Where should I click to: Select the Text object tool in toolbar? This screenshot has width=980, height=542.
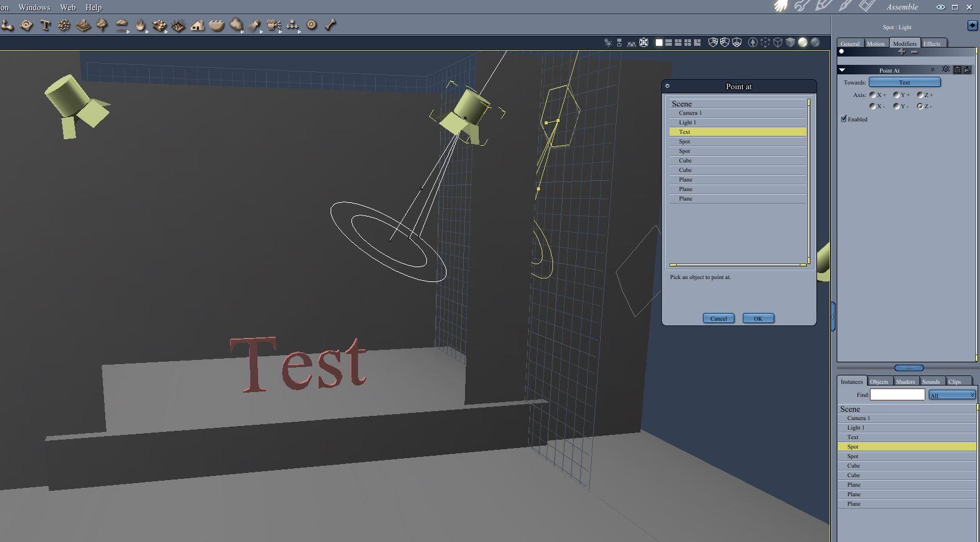[x=45, y=25]
